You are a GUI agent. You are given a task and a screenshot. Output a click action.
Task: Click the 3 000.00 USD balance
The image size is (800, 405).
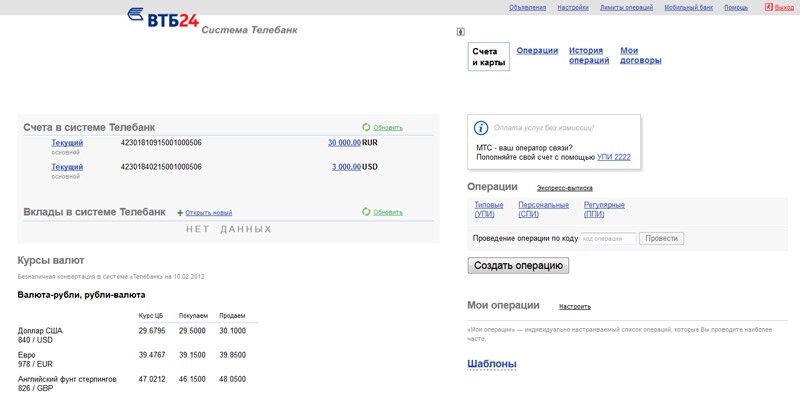[x=346, y=167]
